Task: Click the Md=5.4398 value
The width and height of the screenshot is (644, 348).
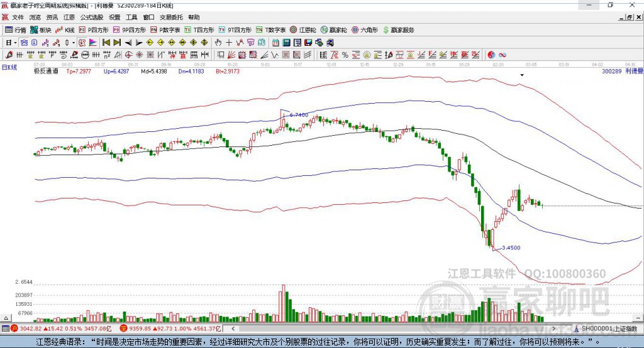Action: coord(154,71)
